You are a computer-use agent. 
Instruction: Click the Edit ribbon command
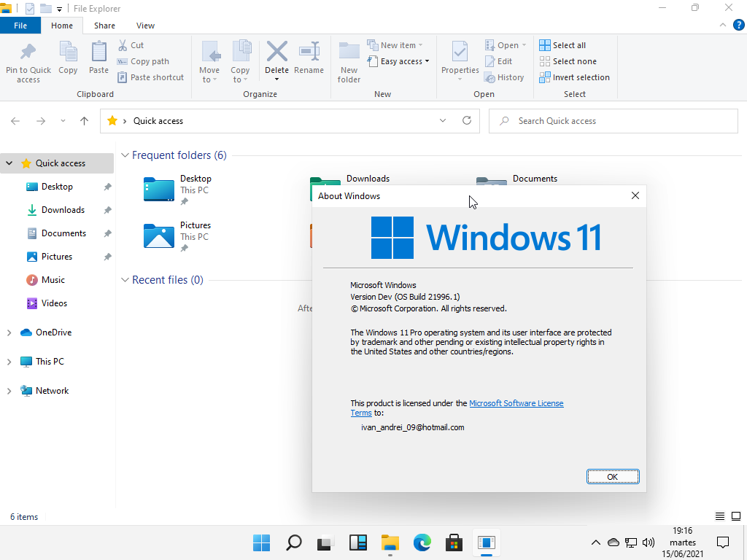(x=498, y=61)
